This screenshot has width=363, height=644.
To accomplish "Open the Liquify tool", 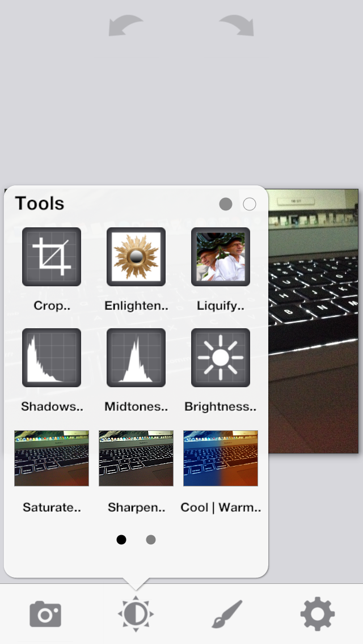I will [221, 257].
